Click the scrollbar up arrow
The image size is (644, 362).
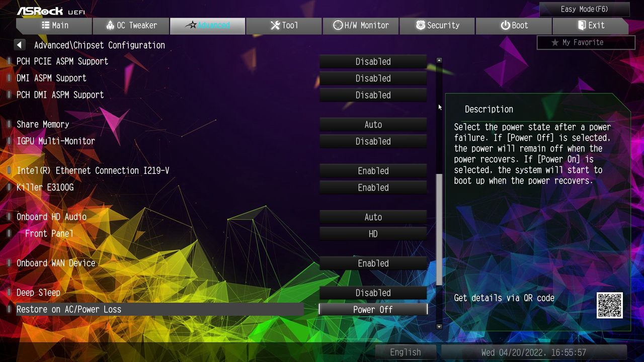click(x=439, y=60)
